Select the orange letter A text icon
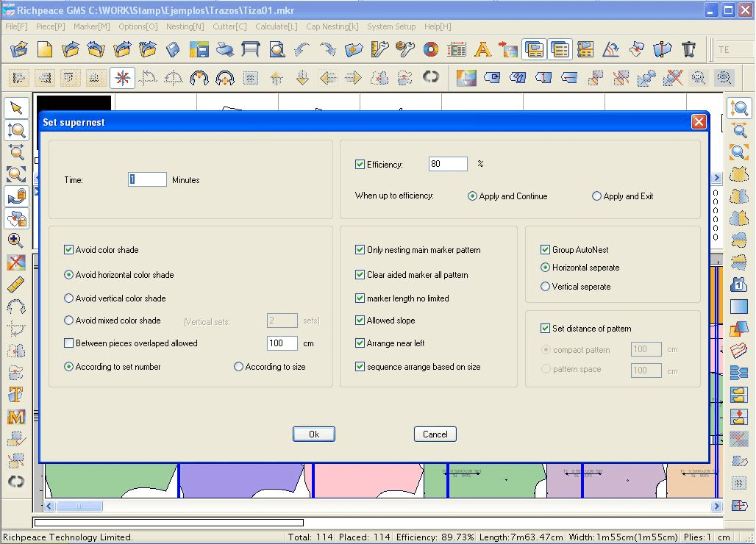Screen dimensions: 756x544 pos(482,49)
